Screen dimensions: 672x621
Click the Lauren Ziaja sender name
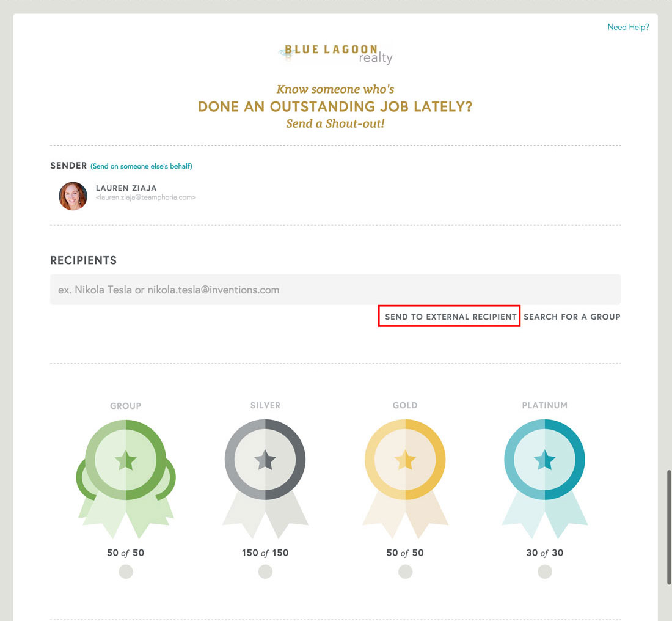point(126,188)
